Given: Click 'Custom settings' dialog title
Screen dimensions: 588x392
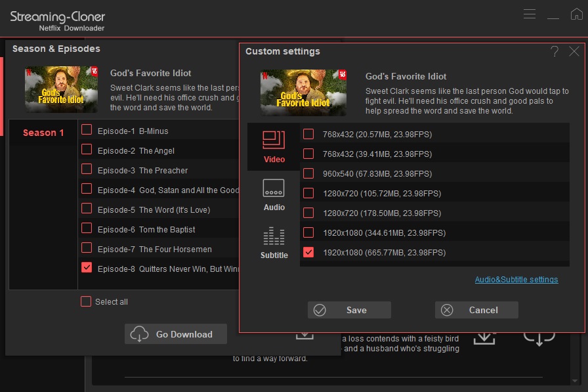Looking at the screenshot, I should 283,51.
